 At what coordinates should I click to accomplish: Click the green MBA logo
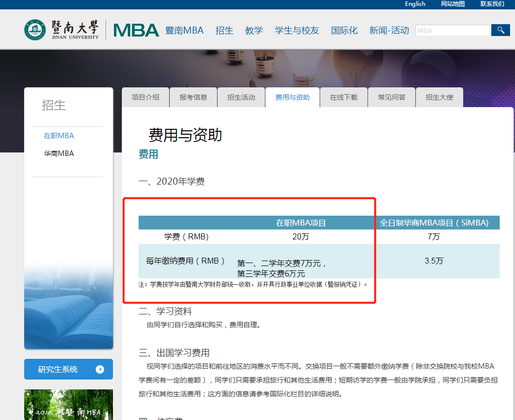(136, 30)
